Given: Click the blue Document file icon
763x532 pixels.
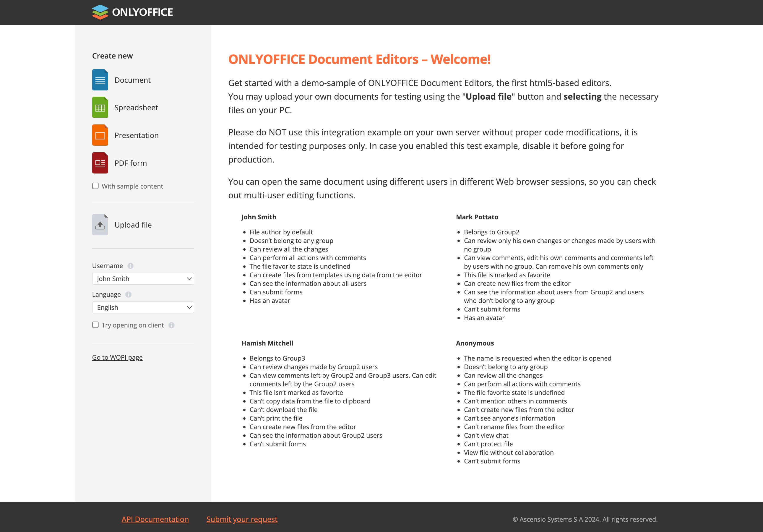Looking at the screenshot, I should pyautogui.click(x=100, y=80).
